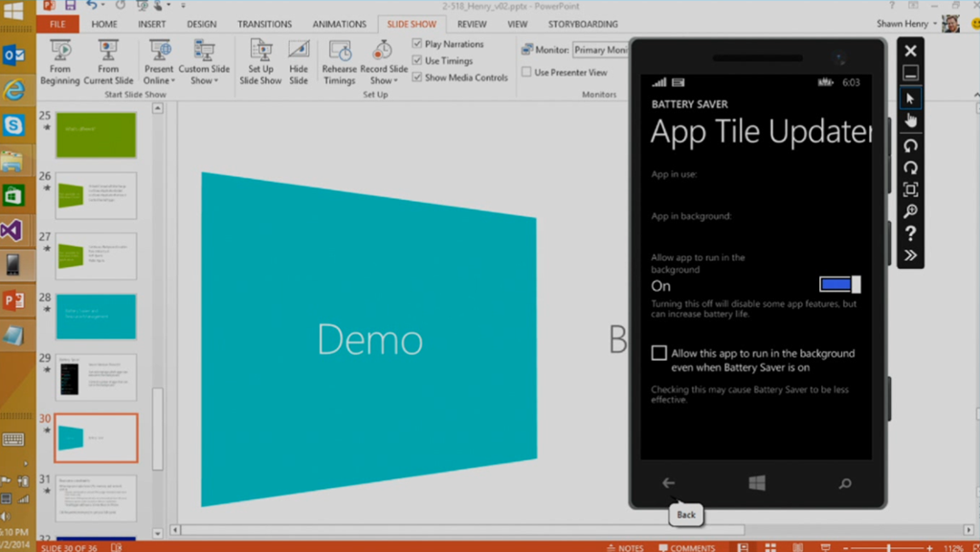Click emulator Fit to screen icon
Viewport: 980px width, 552px height.
[x=911, y=189]
